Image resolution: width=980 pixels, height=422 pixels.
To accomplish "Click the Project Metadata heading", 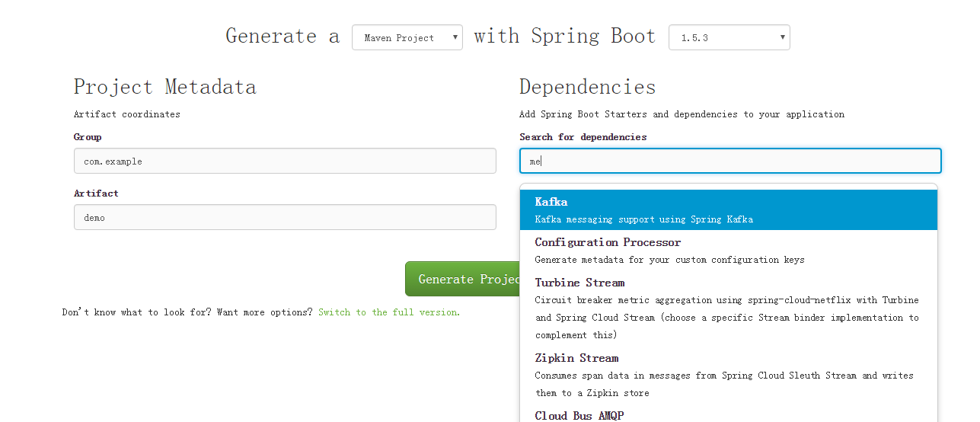I will coord(164,87).
